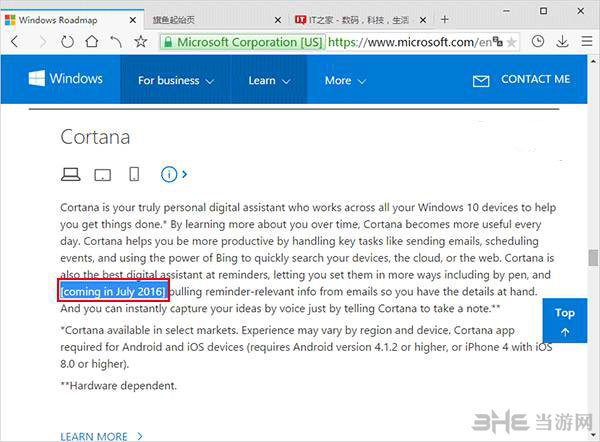Close the second browser tab
The width and height of the screenshot is (600, 442).
(x=278, y=20)
